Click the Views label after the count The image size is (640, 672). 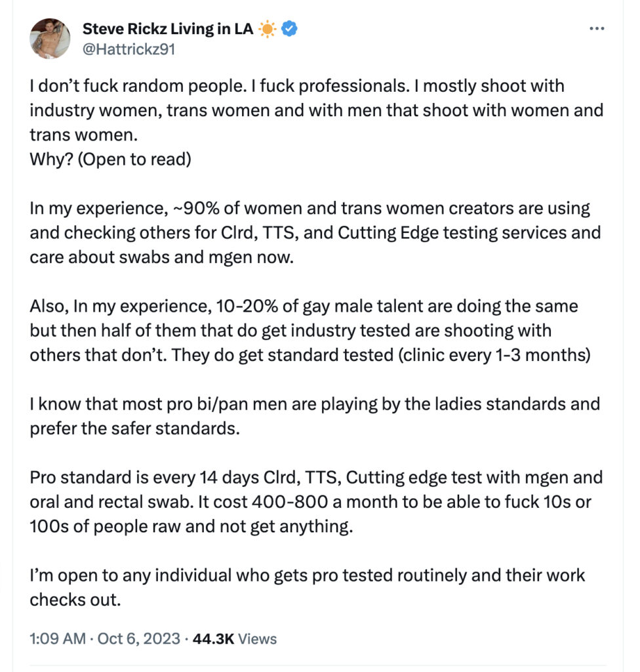pyautogui.click(x=258, y=639)
